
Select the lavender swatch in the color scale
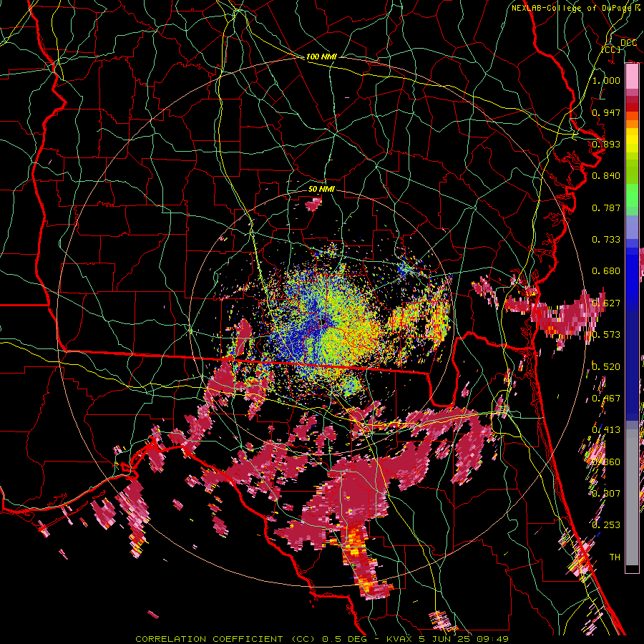[632, 227]
